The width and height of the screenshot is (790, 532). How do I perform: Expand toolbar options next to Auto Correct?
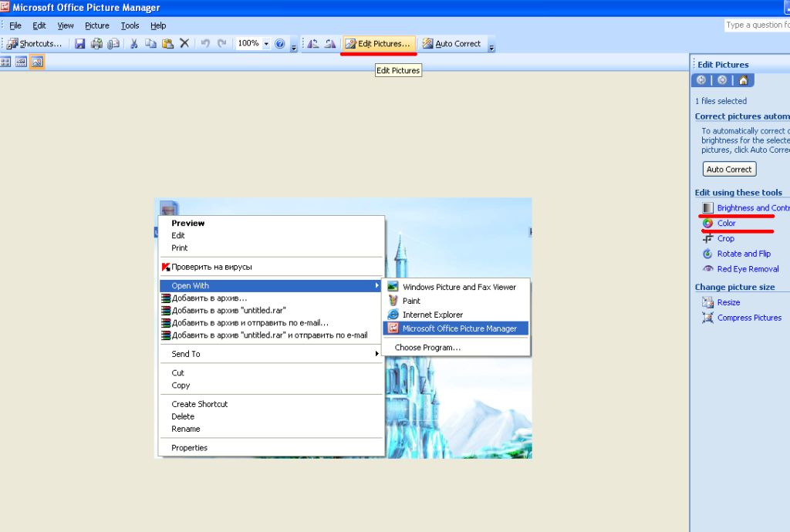(491, 46)
